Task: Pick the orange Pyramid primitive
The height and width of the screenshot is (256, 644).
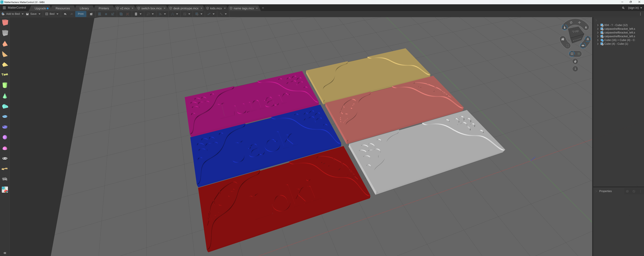Action: tap(5, 44)
